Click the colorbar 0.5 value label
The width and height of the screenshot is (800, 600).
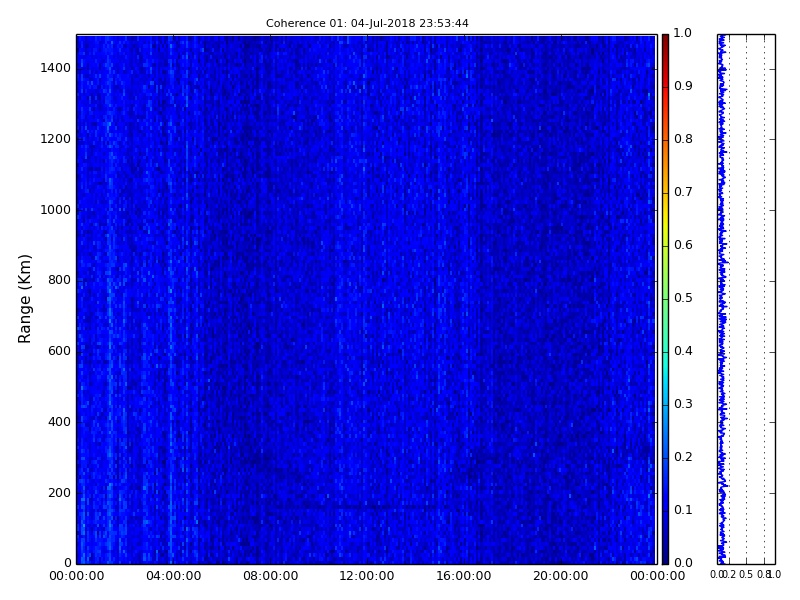click(683, 298)
